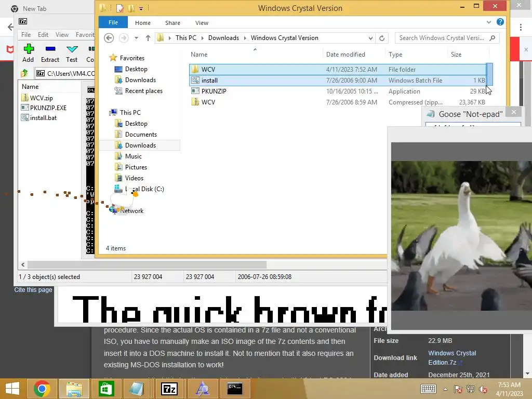Screen dimensions: 532x399
Task: Select the install batch file
Action: coord(338,81)
